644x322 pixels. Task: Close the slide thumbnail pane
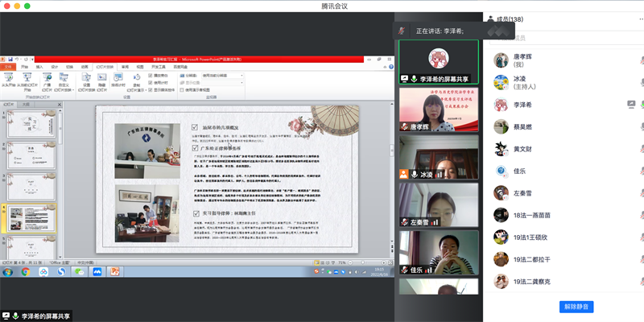[59, 105]
